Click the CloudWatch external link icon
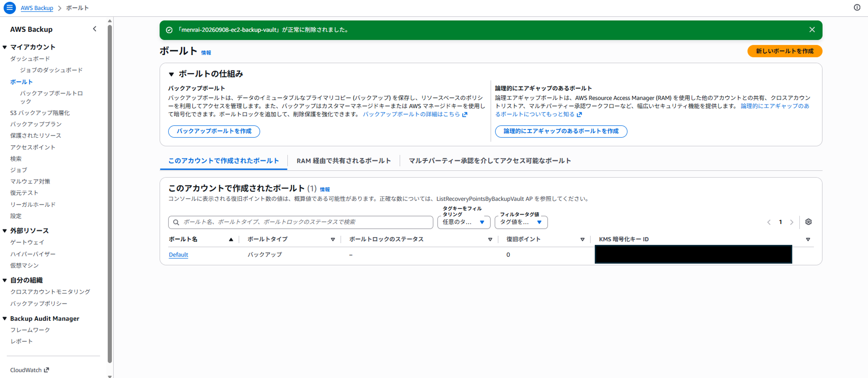 coord(47,370)
